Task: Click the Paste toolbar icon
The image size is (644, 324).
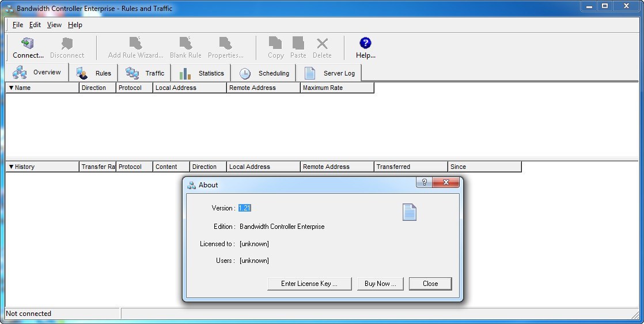Action: click(298, 48)
